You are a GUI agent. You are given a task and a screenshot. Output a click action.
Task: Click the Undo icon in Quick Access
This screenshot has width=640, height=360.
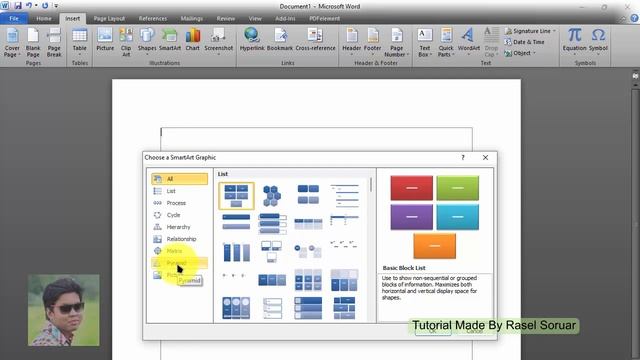[29, 6]
